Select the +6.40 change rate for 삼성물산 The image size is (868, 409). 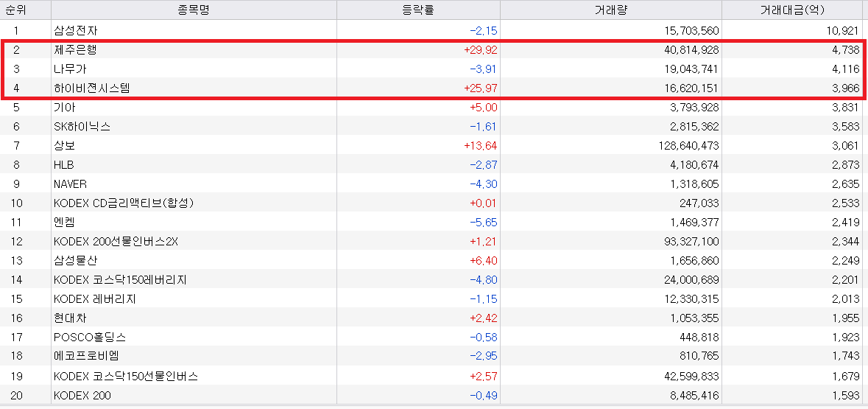(483, 261)
